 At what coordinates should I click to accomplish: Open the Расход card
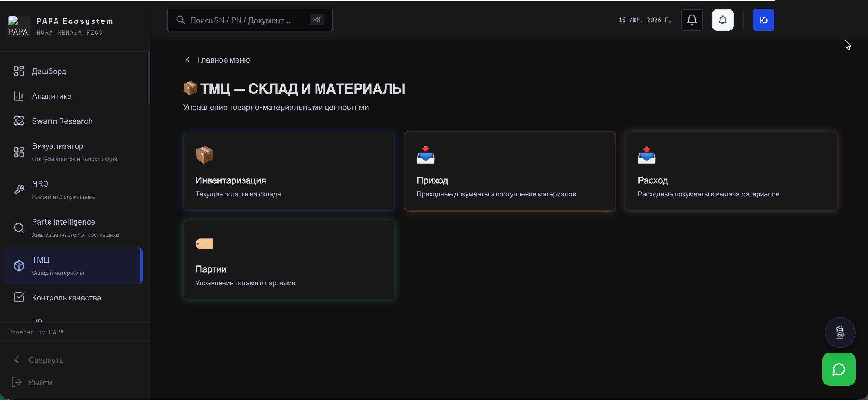pyautogui.click(x=731, y=171)
